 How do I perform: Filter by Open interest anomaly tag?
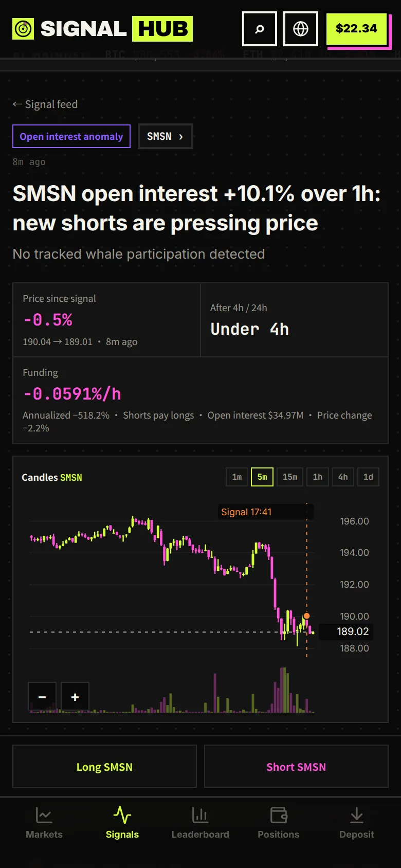point(71,136)
